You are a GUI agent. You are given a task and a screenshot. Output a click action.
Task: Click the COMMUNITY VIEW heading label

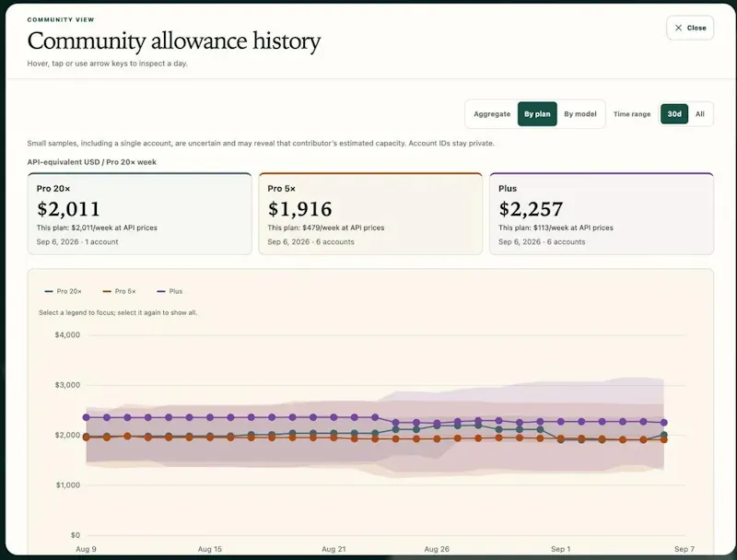pos(61,19)
